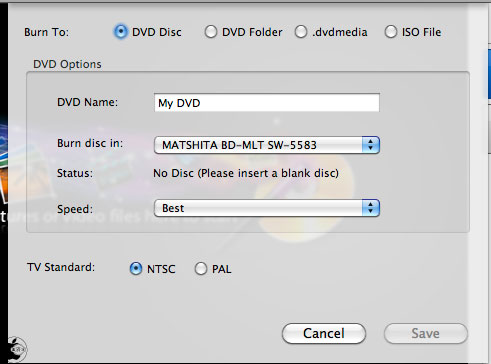Image resolution: width=491 pixels, height=364 pixels.
Task: Click into the DVD Name text field
Action: coord(267,103)
